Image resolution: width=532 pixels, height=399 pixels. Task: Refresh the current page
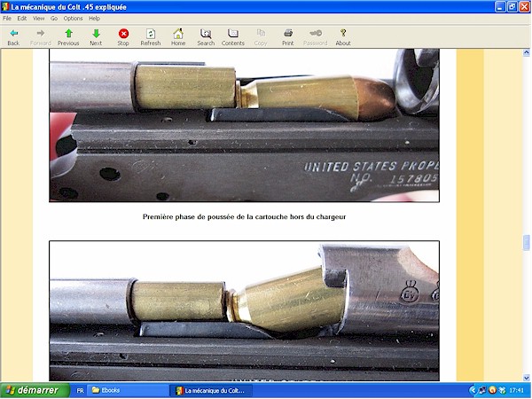click(151, 36)
